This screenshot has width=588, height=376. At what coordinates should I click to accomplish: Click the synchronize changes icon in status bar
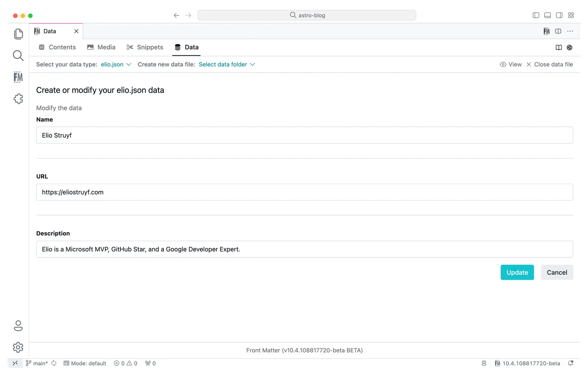(54, 363)
